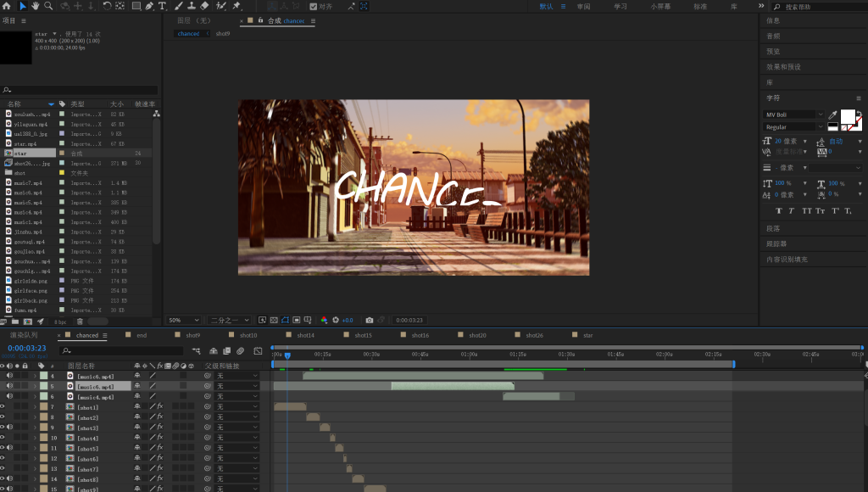Select the Selection arrow tool

[23, 6]
